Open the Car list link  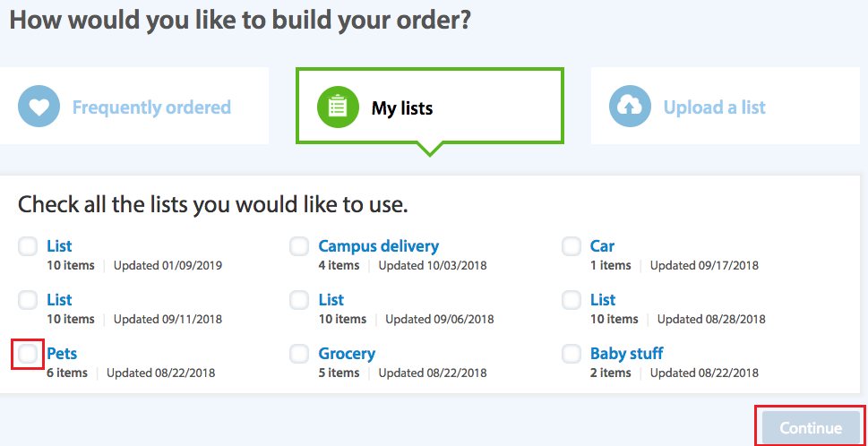point(602,245)
